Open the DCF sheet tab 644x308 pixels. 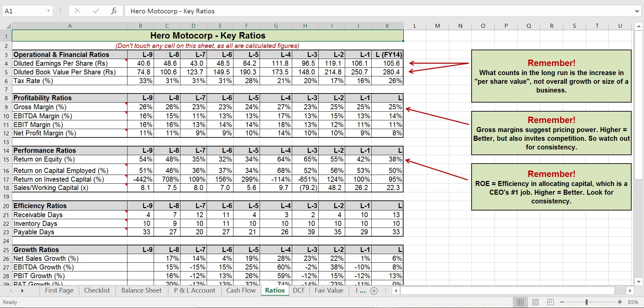(299, 291)
